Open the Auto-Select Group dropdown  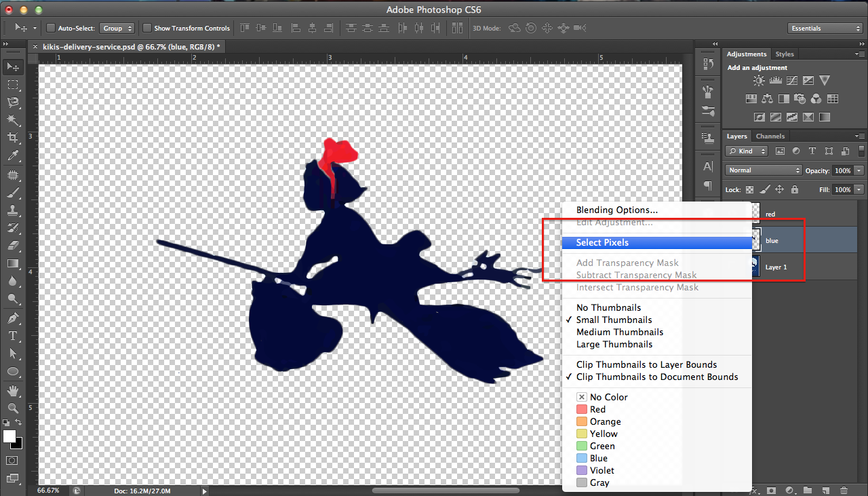coord(117,28)
